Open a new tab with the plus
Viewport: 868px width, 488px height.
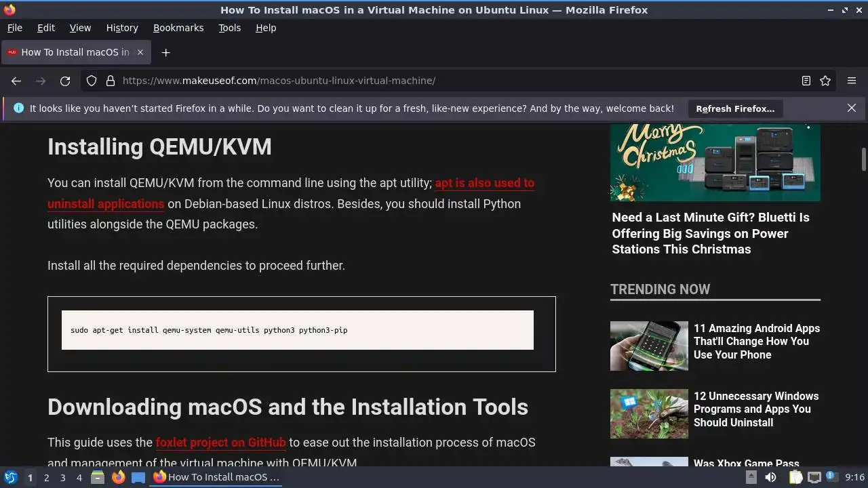[x=165, y=52]
